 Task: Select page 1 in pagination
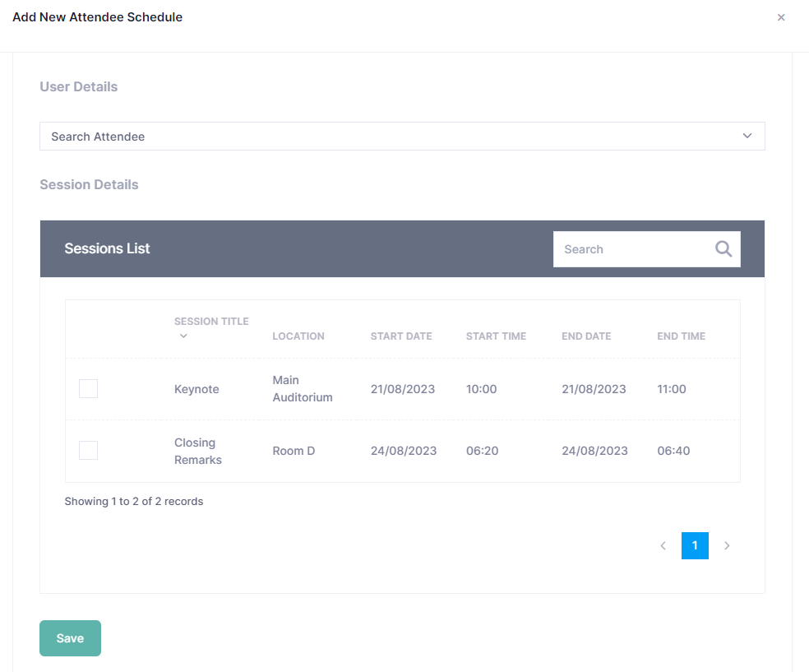695,545
